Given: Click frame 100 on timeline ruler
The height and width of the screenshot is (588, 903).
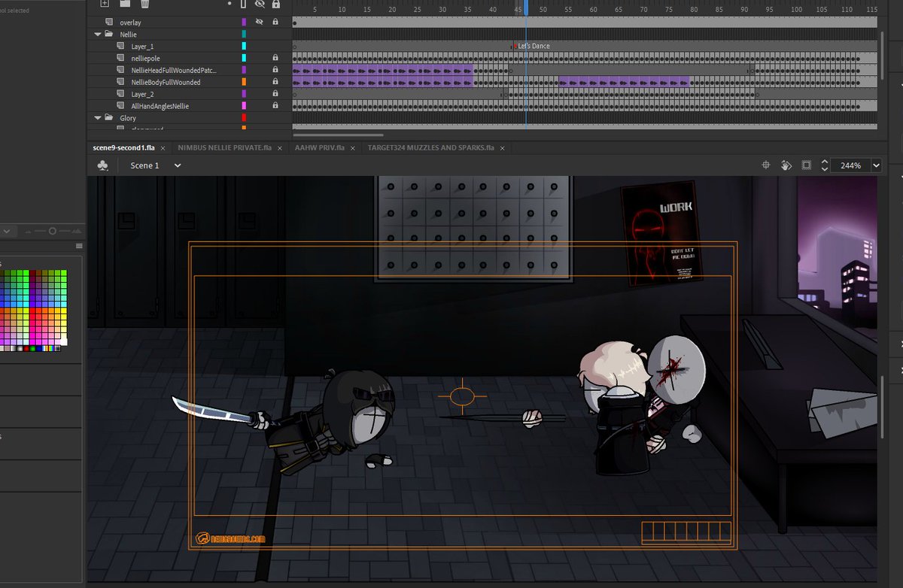Looking at the screenshot, I should [x=795, y=8].
